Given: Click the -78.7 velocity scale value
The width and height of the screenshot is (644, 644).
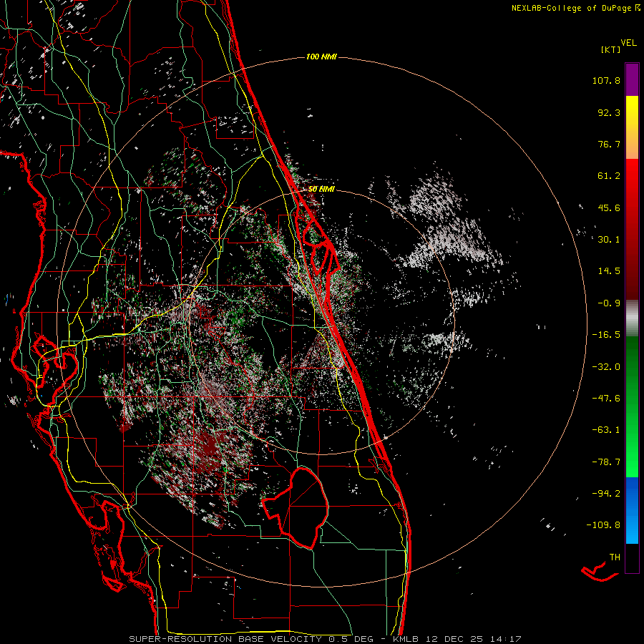Looking at the screenshot, I should [606, 462].
